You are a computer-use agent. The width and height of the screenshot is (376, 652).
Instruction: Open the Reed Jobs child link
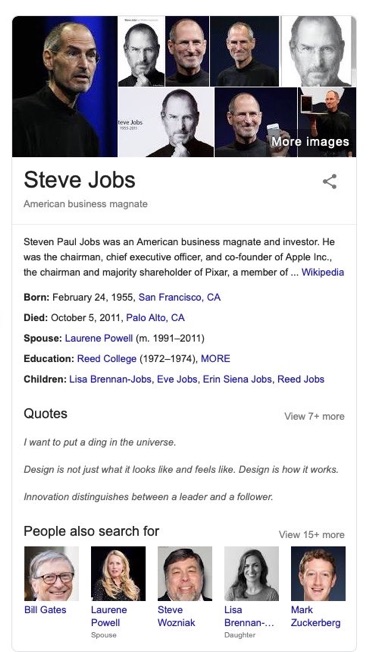301,379
